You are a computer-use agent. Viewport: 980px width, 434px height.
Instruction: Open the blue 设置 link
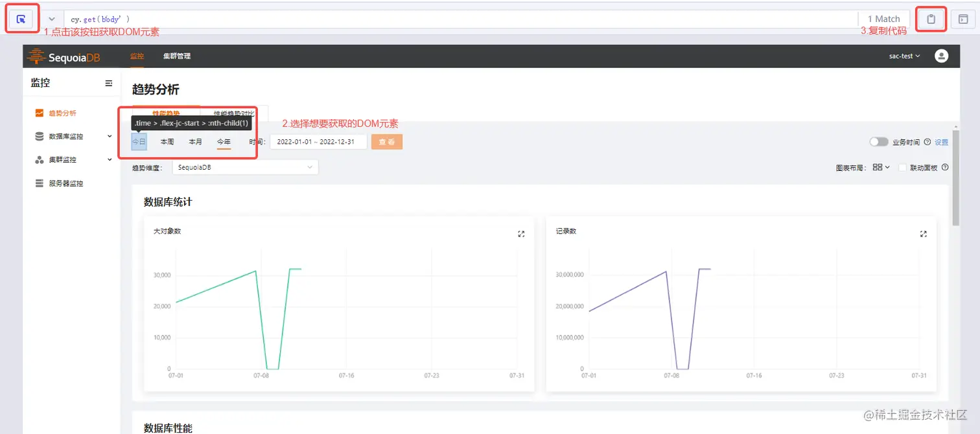(941, 143)
